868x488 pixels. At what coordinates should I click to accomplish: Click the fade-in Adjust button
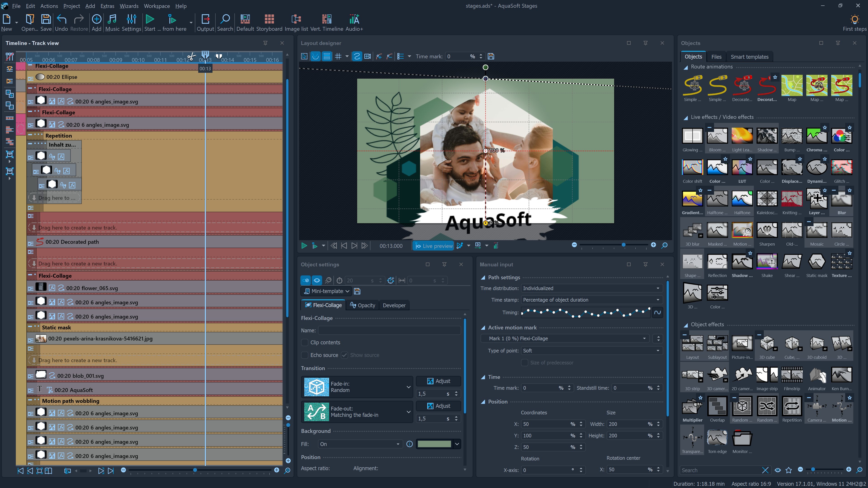[x=438, y=381]
